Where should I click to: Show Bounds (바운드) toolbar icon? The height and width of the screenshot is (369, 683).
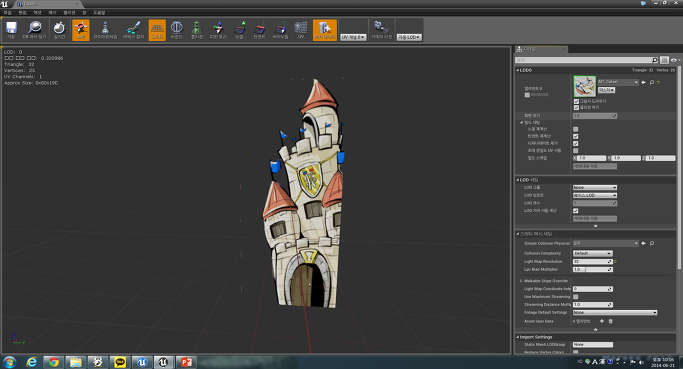176,30
